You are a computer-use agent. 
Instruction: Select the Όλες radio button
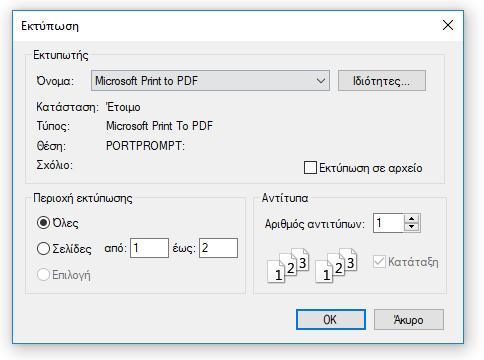[x=43, y=223]
